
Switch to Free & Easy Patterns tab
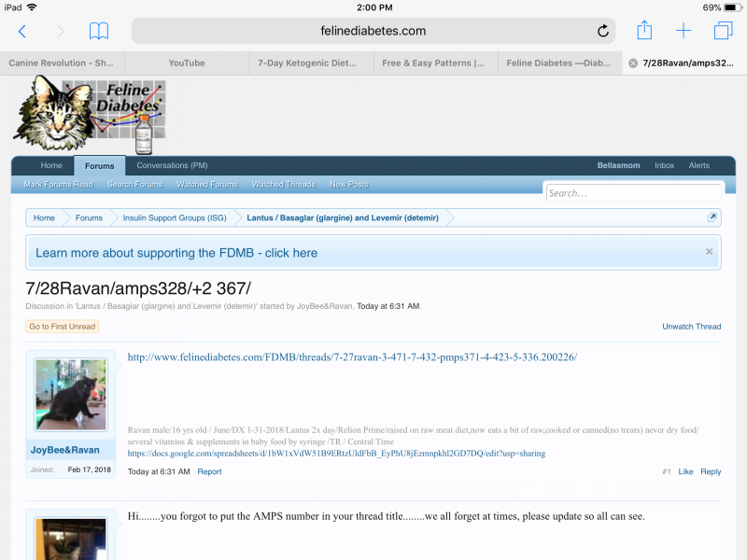click(435, 63)
